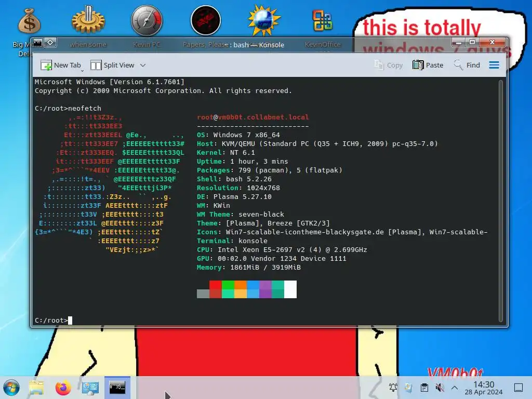Screen dimensions: 532x399
Task: Unmute the volume tray icon
Action: click(440, 388)
